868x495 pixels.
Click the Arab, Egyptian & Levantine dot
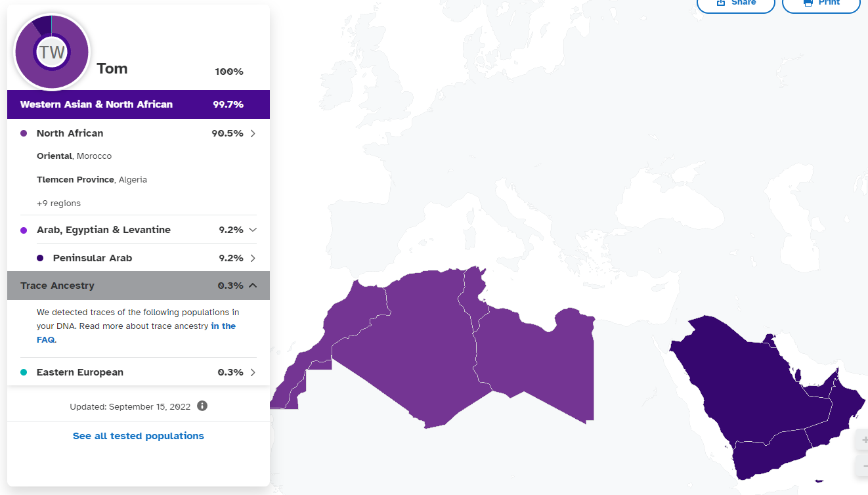pyautogui.click(x=24, y=230)
